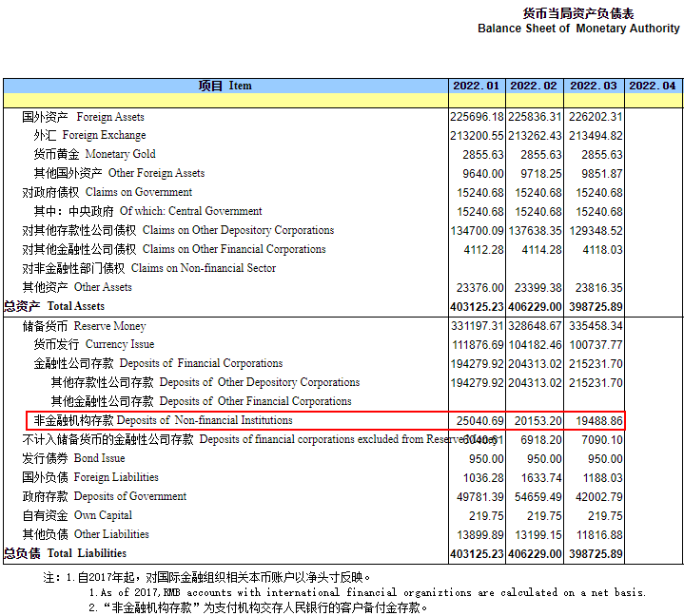Click Foreign Assets value 225696.18
This screenshot has width=684, height=616.
pos(477,117)
